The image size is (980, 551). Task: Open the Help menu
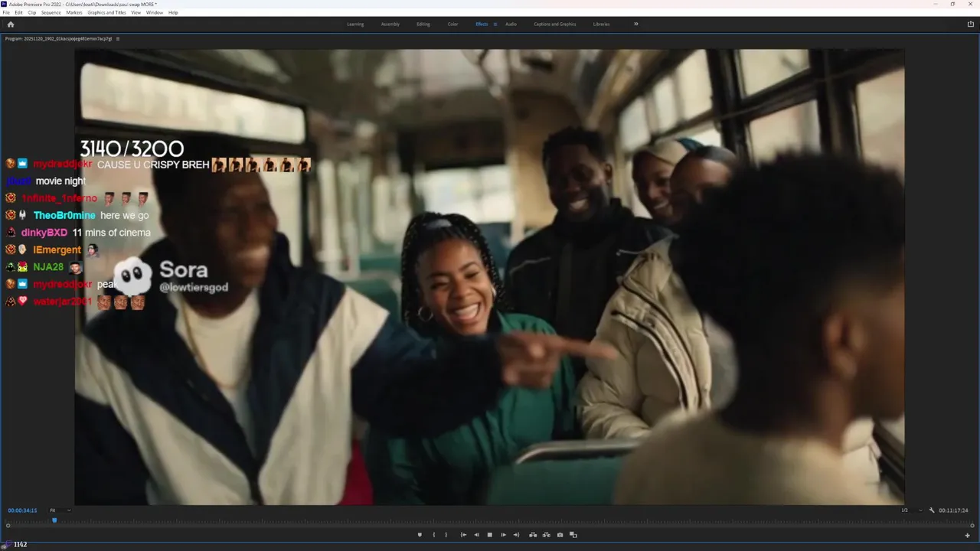(173, 12)
